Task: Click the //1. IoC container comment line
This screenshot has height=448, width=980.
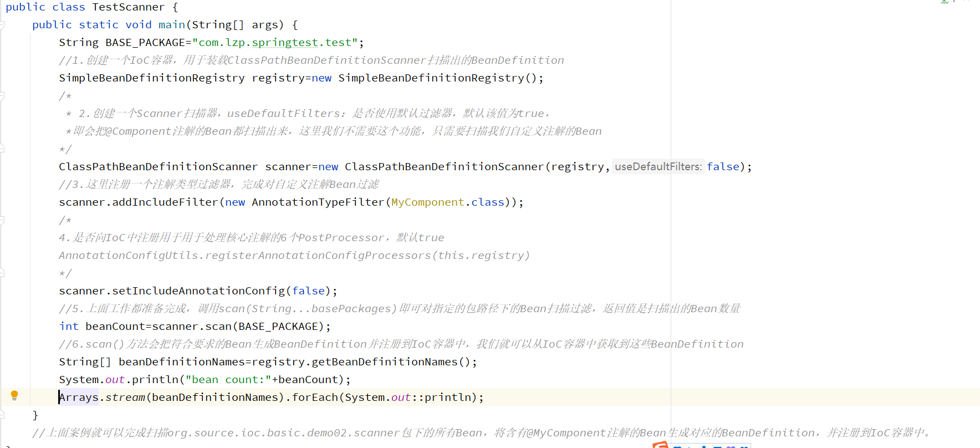Action: (x=312, y=60)
